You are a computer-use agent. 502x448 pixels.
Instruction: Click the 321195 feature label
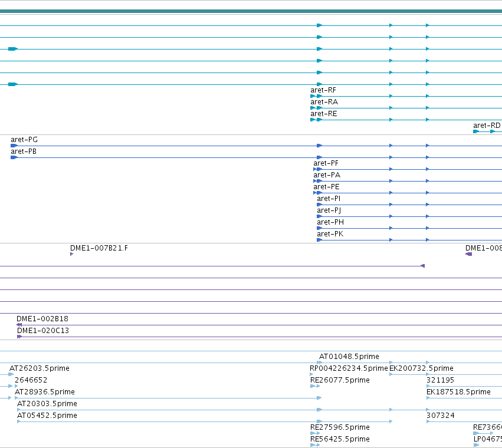[440, 380]
